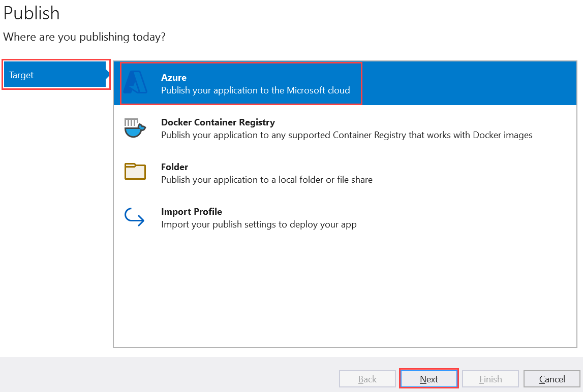Choose the Import Profile option title
The width and height of the screenshot is (583, 392).
pos(192,212)
